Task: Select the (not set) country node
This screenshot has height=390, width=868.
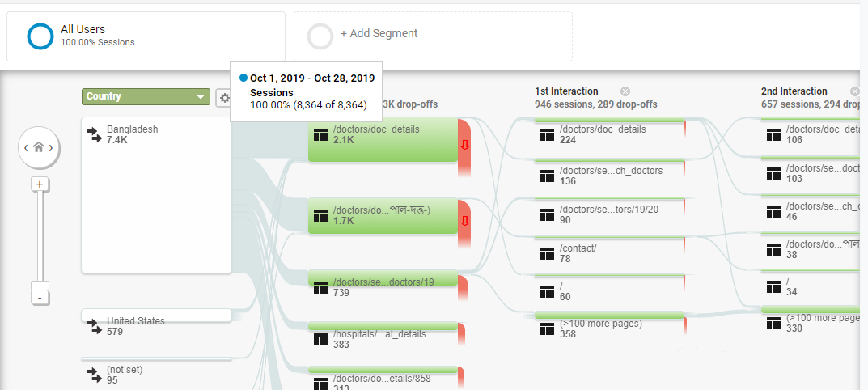Action: tap(156, 371)
